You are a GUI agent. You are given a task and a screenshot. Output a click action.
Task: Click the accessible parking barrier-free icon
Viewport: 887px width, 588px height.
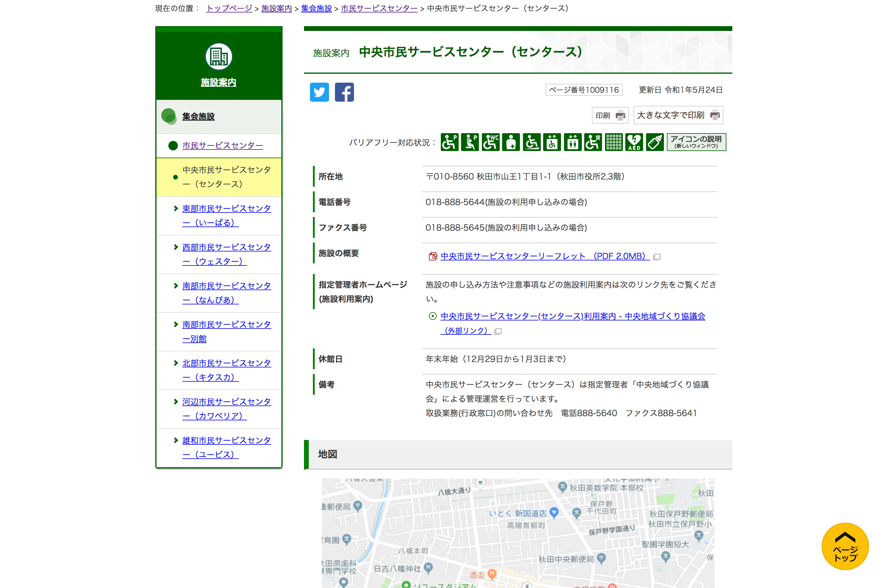pyautogui.click(x=450, y=142)
